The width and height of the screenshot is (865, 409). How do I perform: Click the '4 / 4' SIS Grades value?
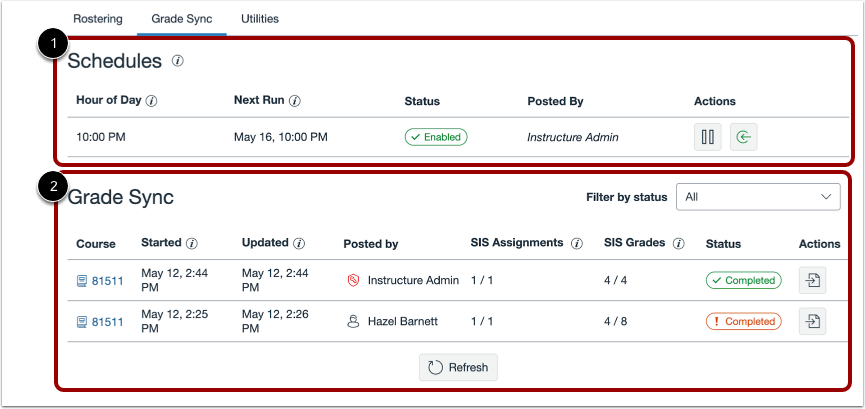pyautogui.click(x=616, y=280)
